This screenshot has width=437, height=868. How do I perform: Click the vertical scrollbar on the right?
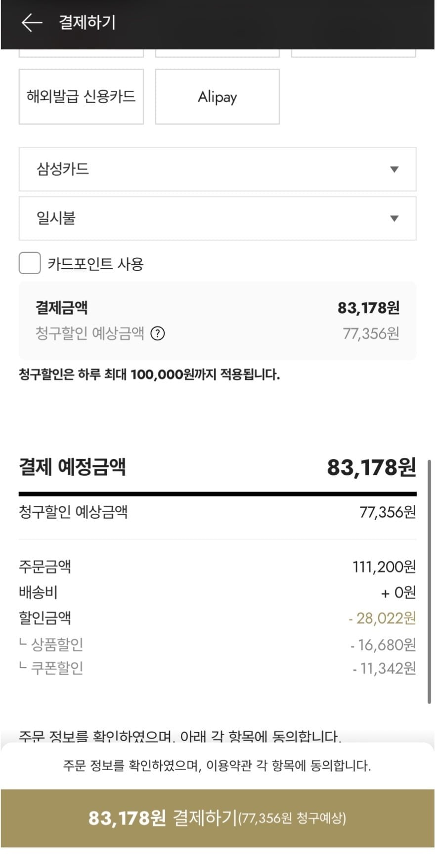429,580
